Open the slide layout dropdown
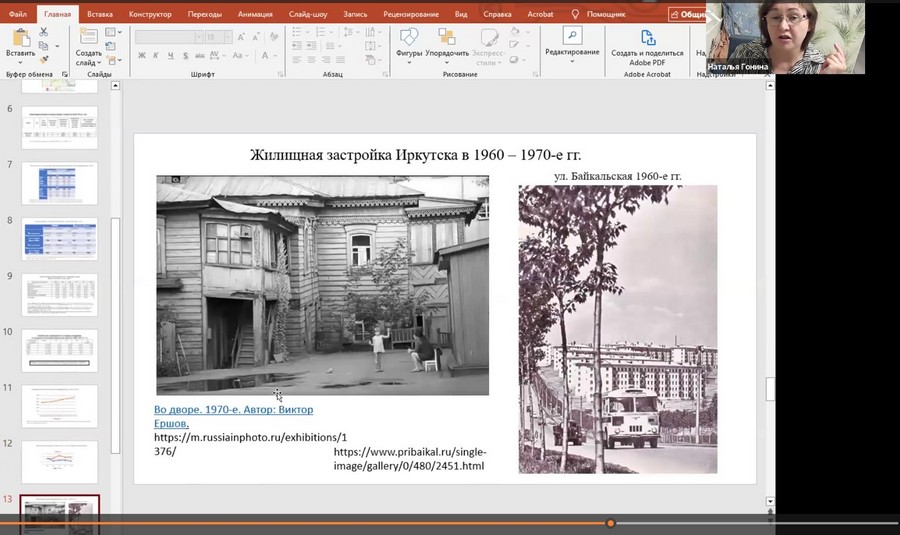900x535 pixels. point(113,32)
